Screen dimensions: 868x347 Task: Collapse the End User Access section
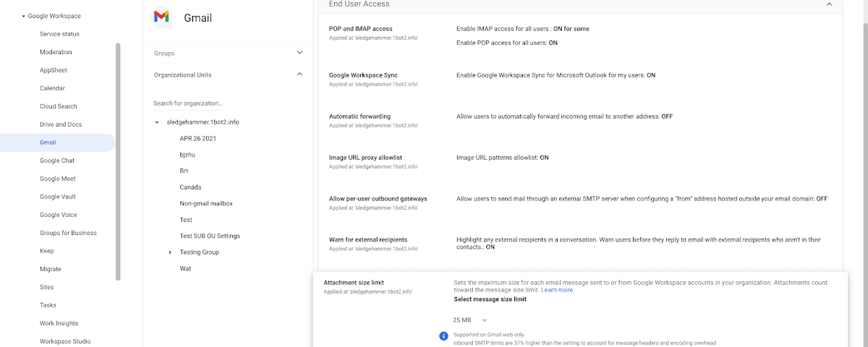click(x=829, y=4)
